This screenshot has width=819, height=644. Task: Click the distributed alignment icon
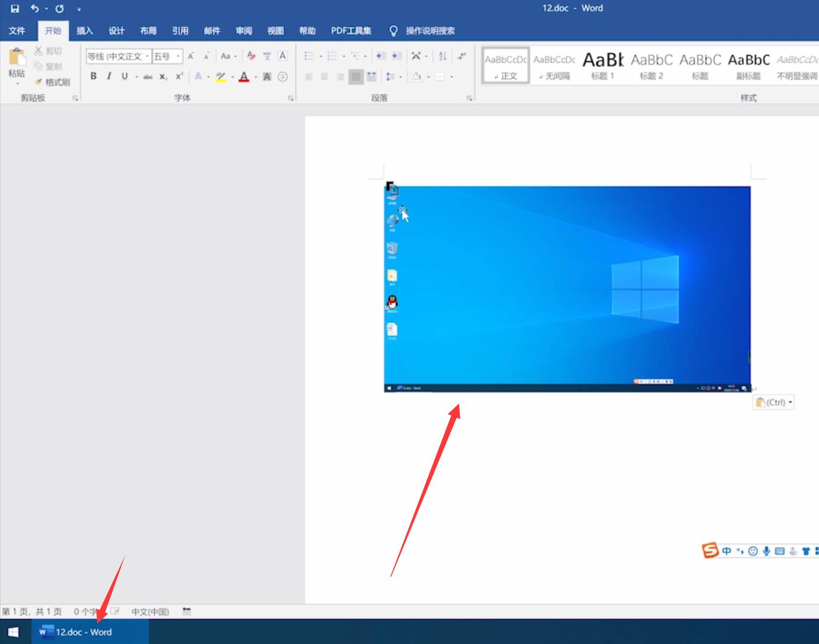pyautogui.click(x=371, y=76)
